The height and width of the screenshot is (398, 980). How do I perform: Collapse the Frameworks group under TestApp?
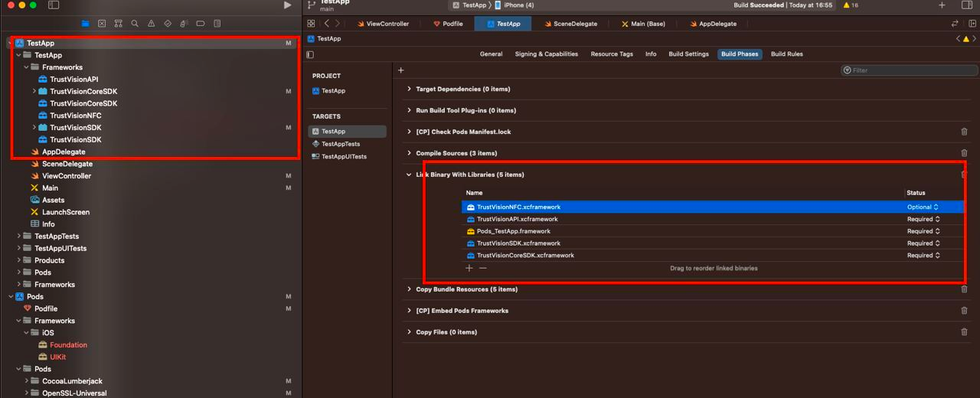(x=26, y=67)
